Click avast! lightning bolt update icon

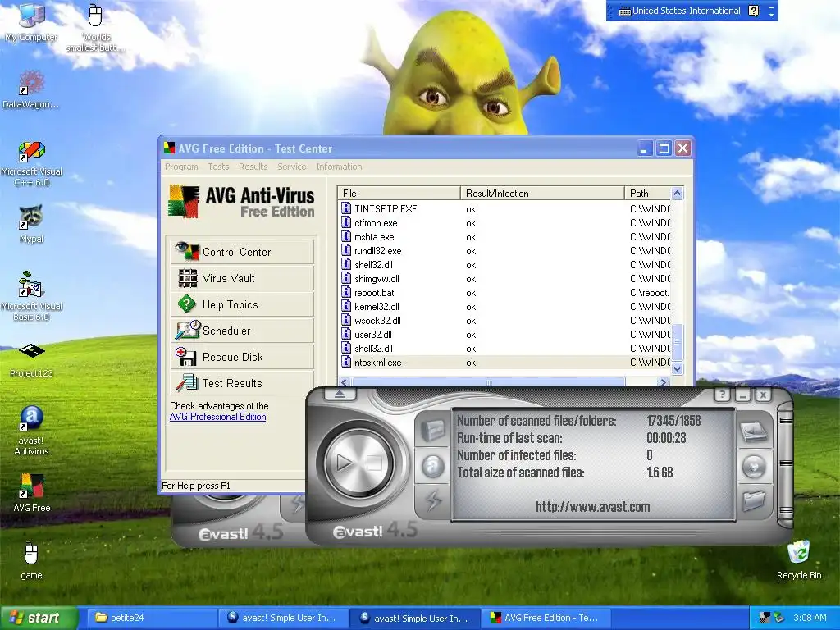click(x=433, y=500)
